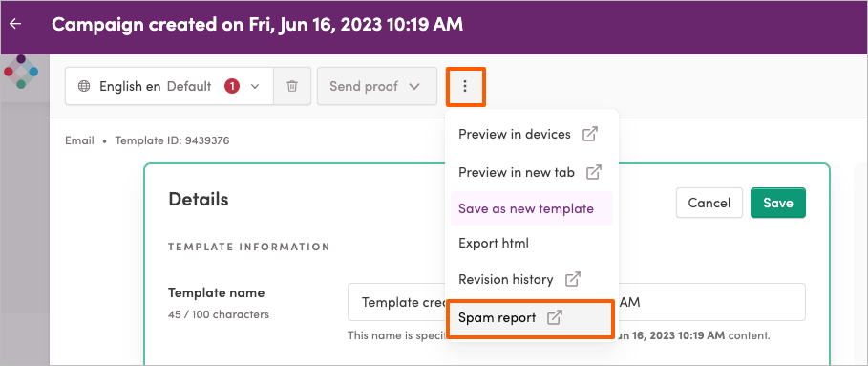The height and width of the screenshot is (366, 868).
Task: Select Export html menu entry
Action: [x=532, y=243]
